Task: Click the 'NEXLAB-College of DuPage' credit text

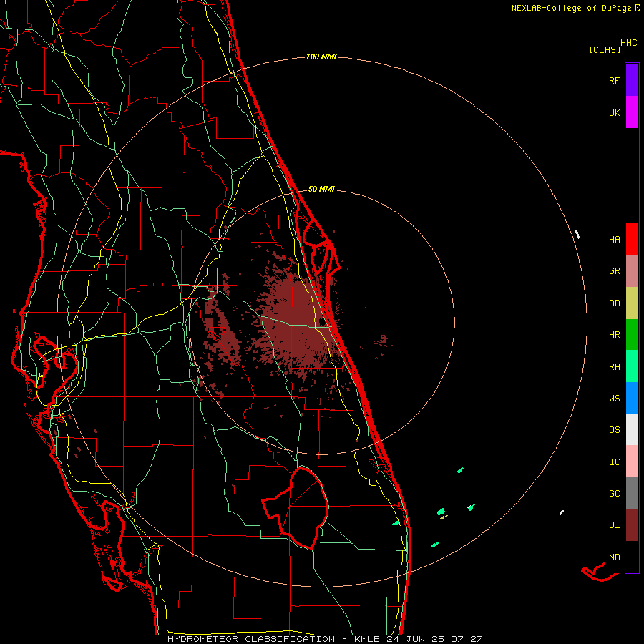Action: 571,8
